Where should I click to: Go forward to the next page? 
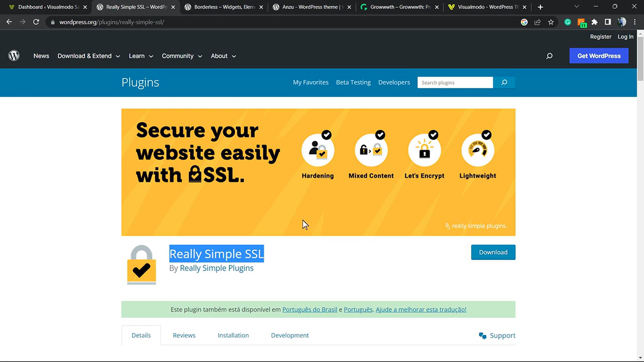click(22, 22)
